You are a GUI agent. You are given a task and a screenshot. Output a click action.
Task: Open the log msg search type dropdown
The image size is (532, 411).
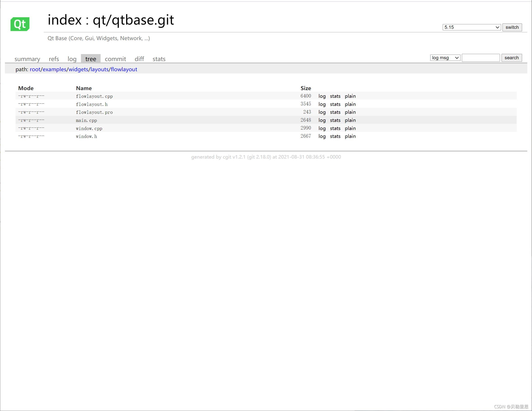(445, 58)
